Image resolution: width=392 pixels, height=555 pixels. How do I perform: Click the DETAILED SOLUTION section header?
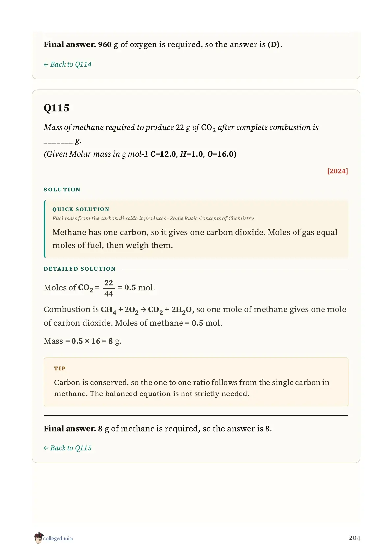pyautogui.click(x=80, y=269)
